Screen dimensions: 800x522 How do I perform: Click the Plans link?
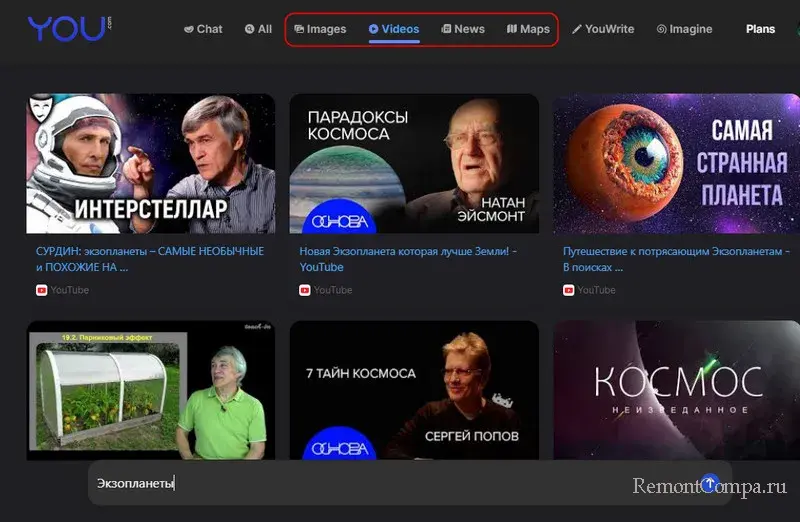tap(760, 29)
